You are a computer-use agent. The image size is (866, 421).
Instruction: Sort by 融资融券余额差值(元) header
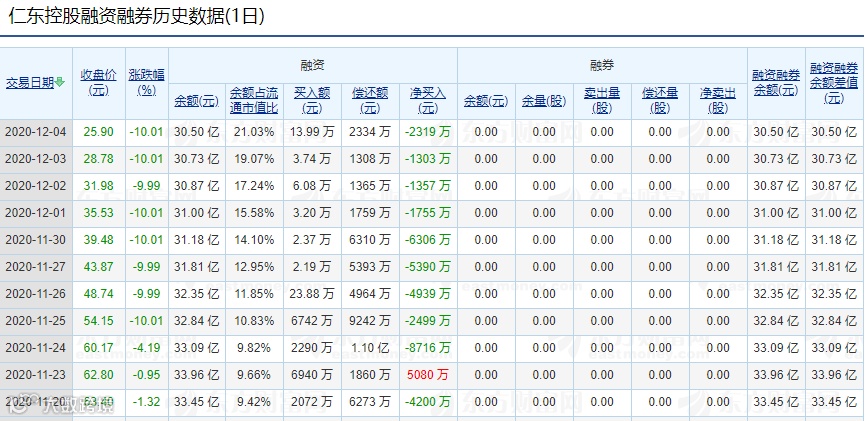(x=834, y=83)
